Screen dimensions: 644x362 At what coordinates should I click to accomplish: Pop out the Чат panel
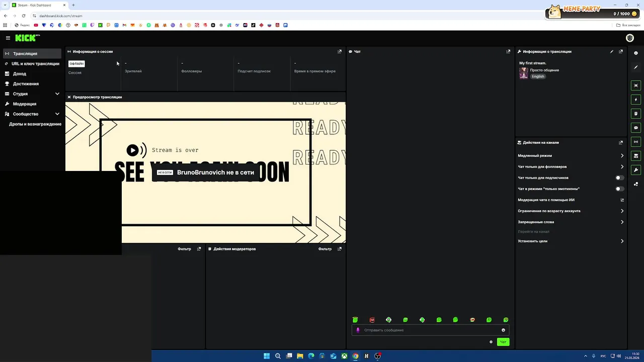click(508, 51)
